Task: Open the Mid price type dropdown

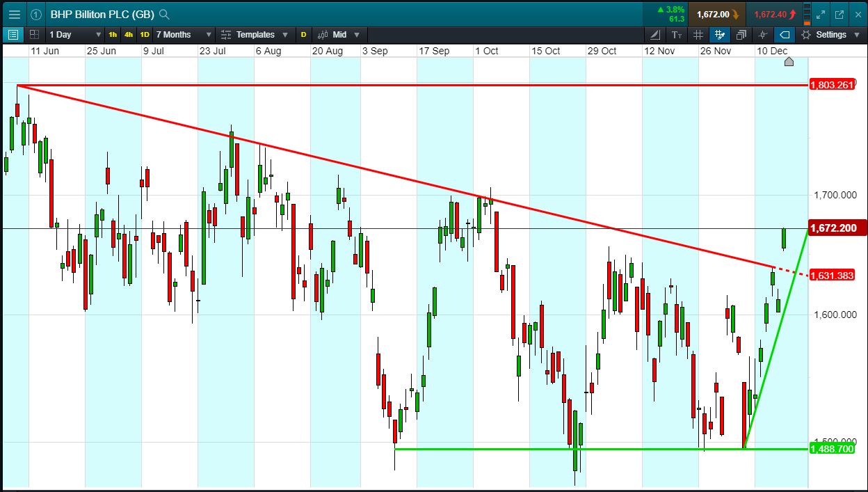Action: click(x=339, y=34)
